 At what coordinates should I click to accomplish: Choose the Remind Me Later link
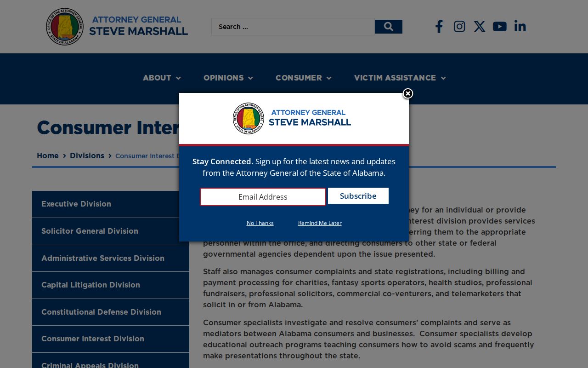[320, 223]
